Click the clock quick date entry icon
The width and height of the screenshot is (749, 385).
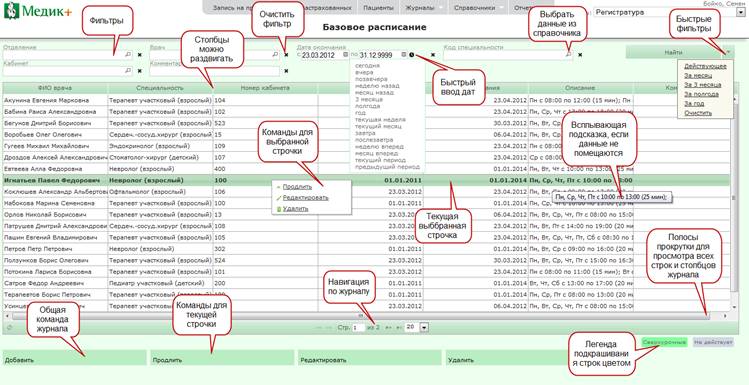point(411,55)
